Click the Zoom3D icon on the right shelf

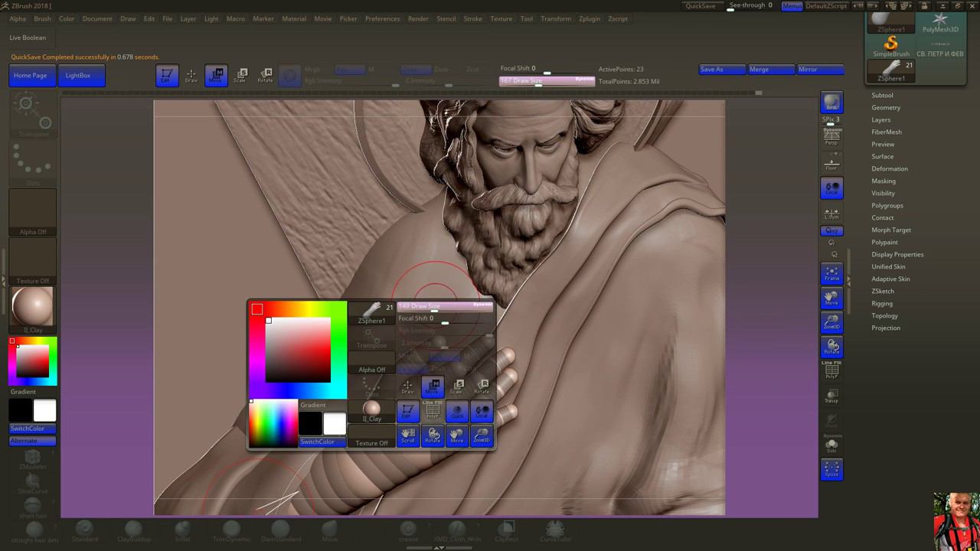point(831,322)
